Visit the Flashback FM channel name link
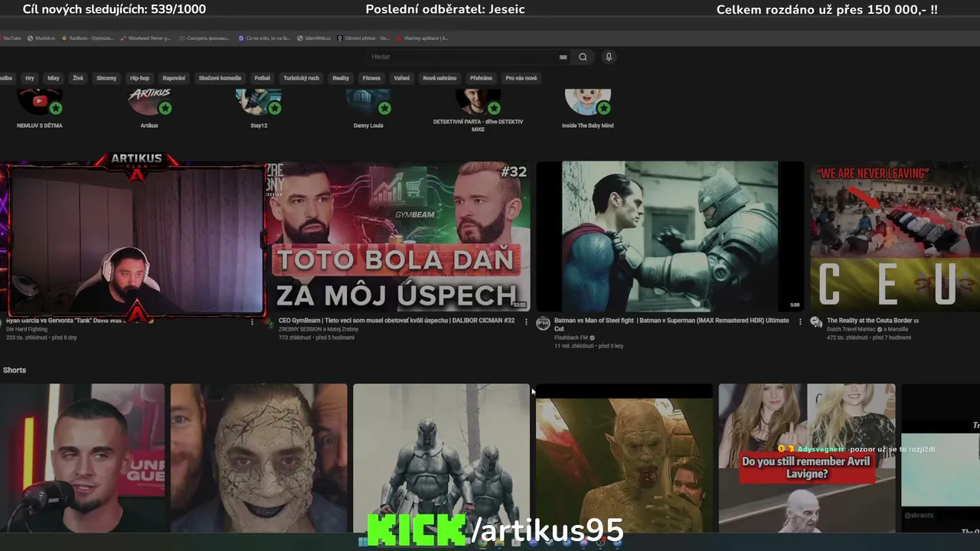Viewport: 980px width, 551px height. pyautogui.click(x=570, y=337)
